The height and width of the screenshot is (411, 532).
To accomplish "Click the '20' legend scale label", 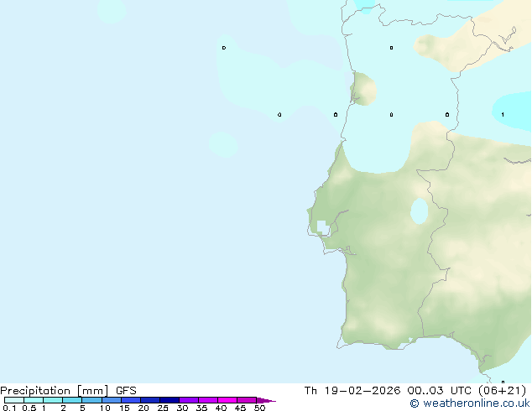I will pyautogui.click(x=143, y=408).
